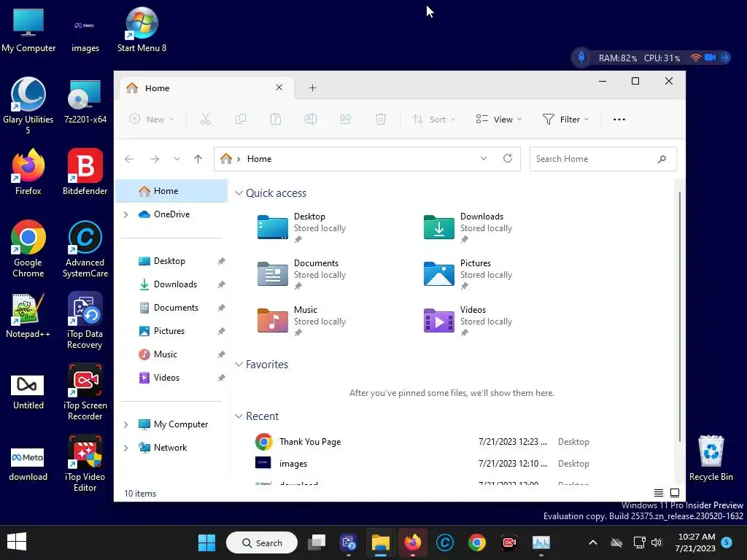Open the volume control in system tray
Screen dimensions: 747x560
(x=657, y=542)
